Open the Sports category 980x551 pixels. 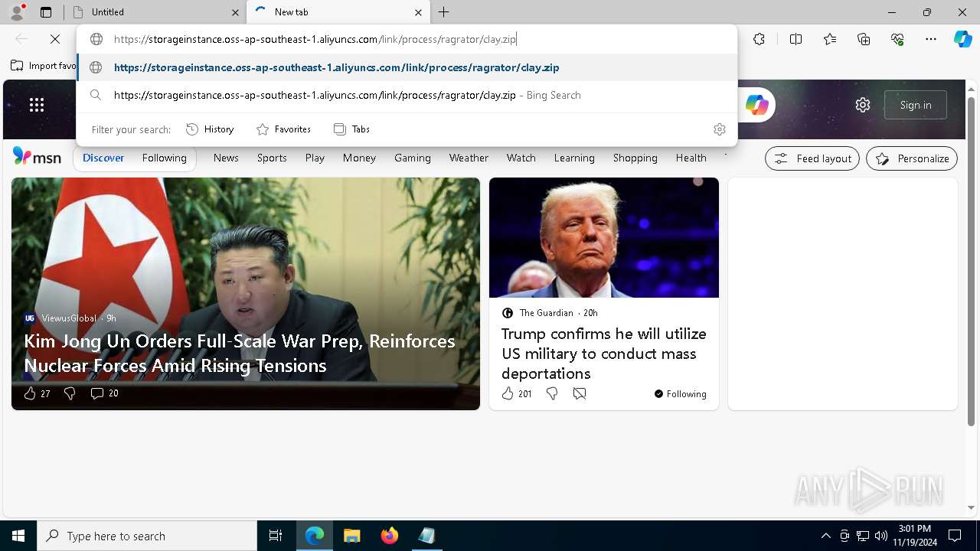click(272, 158)
